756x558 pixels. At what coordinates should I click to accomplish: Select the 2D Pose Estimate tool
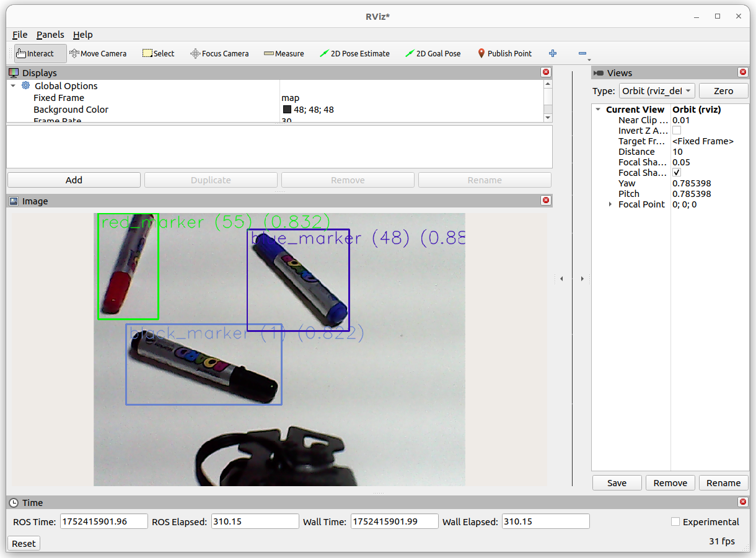[354, 54]
